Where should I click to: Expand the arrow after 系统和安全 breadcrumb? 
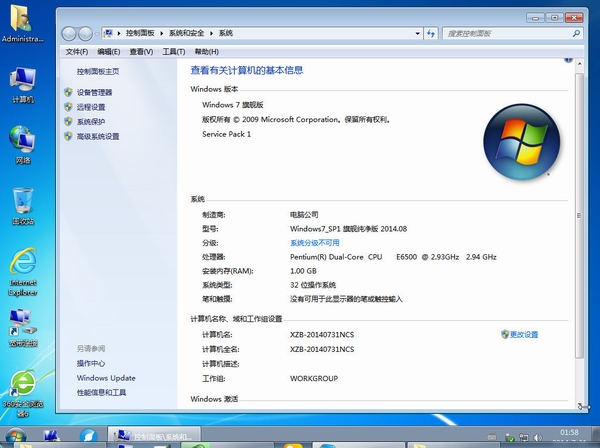[211, 33]
